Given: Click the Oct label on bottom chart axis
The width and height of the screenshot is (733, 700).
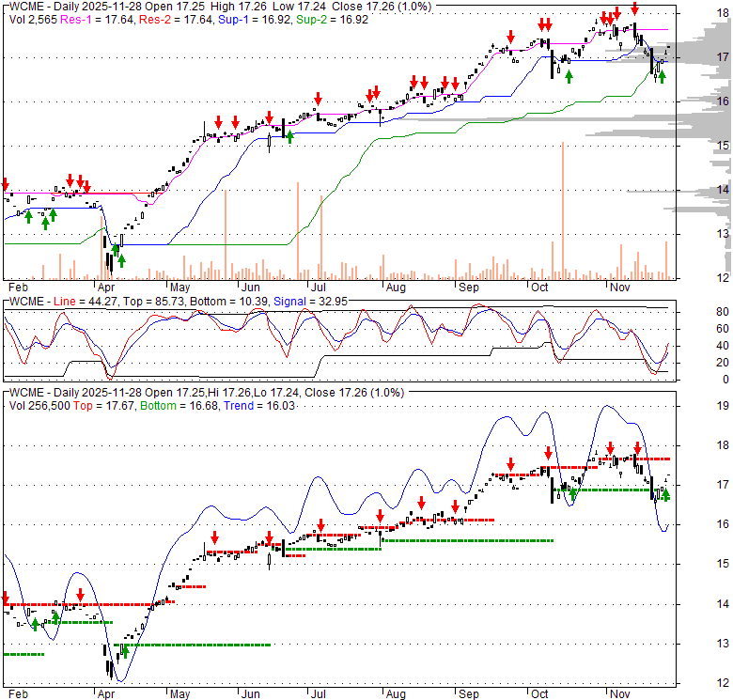Looking at the screenshot, I should (539, 694).
